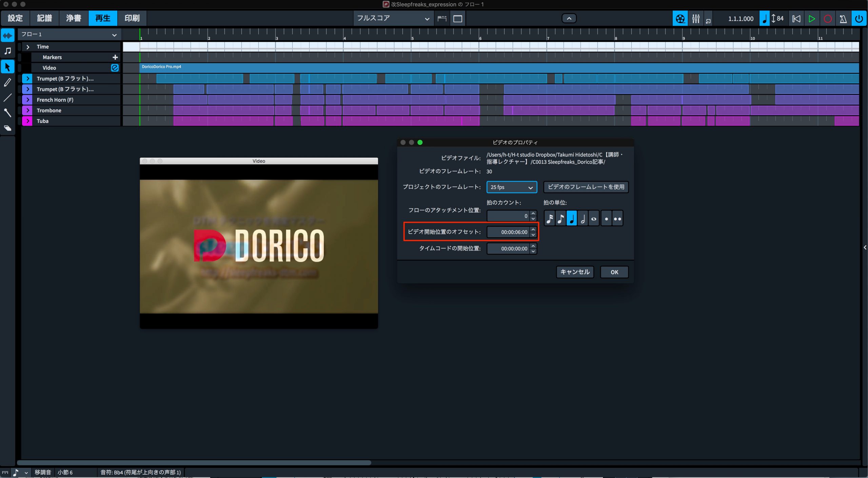868x478 pixels.
Task: Click the keyboard panel icon in status bar
Action: pyautogui.click(x=5, y=472)
